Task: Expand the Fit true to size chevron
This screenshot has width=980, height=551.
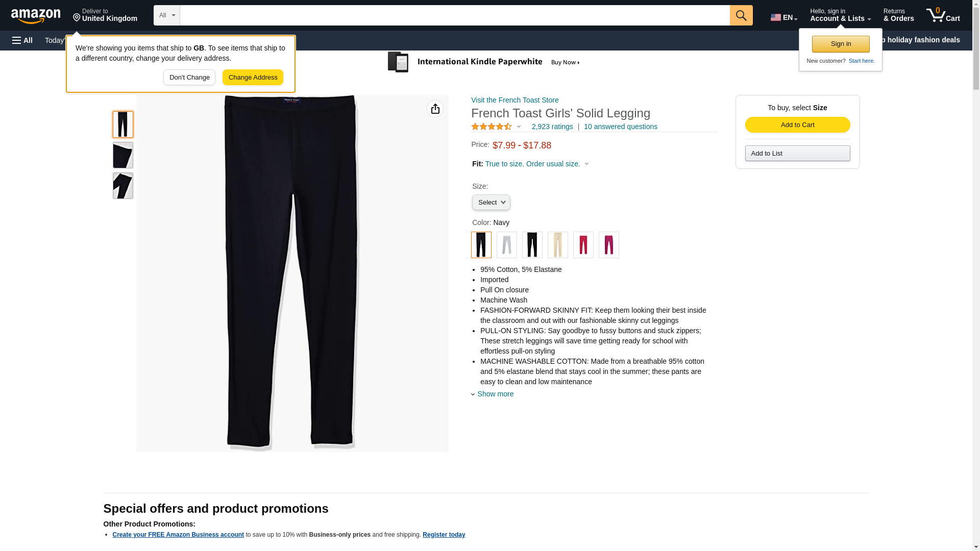Action: pos(586,164)
